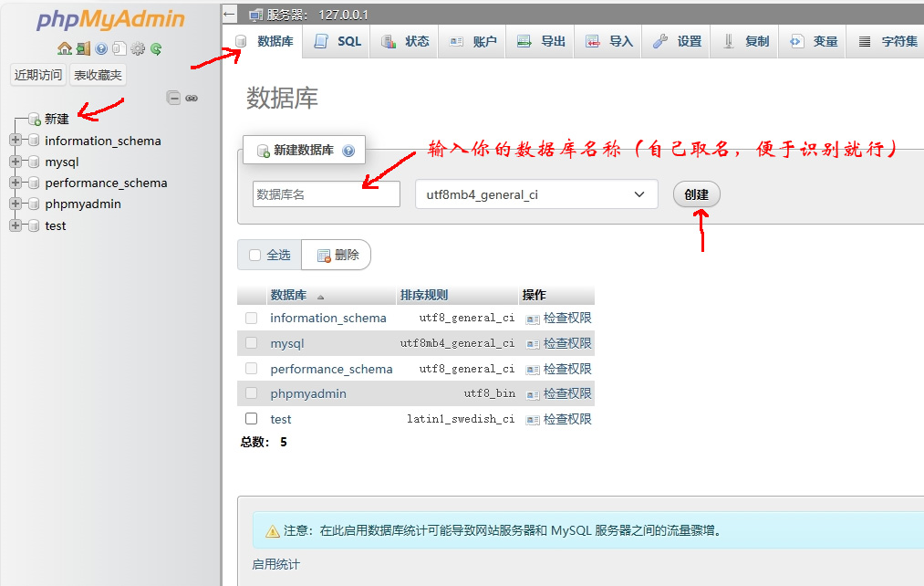Click the 新建 item in navigation tree
The width and height of the screenshot is (924, 586).
click(x=57, y=119)
